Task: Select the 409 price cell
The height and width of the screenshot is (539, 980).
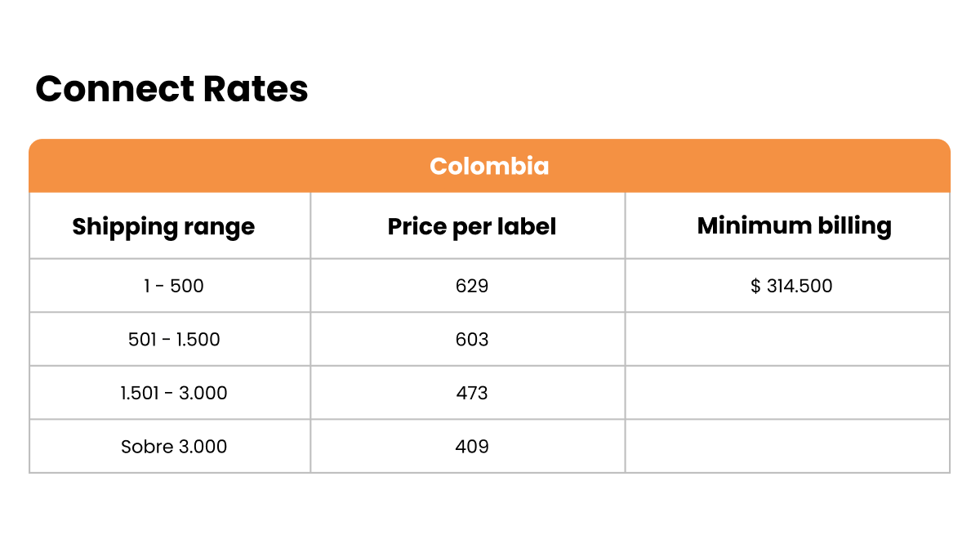Action: [x=472, y=447]
